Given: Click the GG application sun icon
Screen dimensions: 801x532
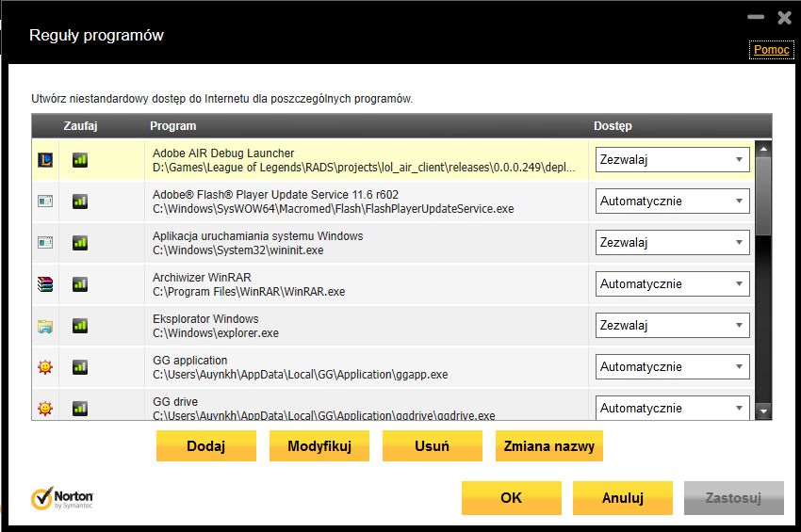Looking at the screenshot, I should [45, 367].
